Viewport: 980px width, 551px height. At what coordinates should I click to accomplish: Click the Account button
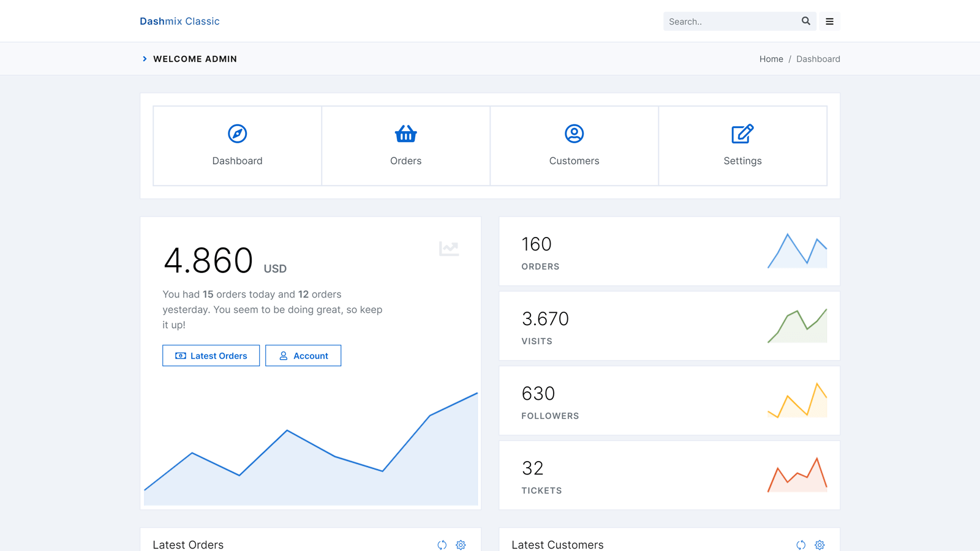click(303, 356)
